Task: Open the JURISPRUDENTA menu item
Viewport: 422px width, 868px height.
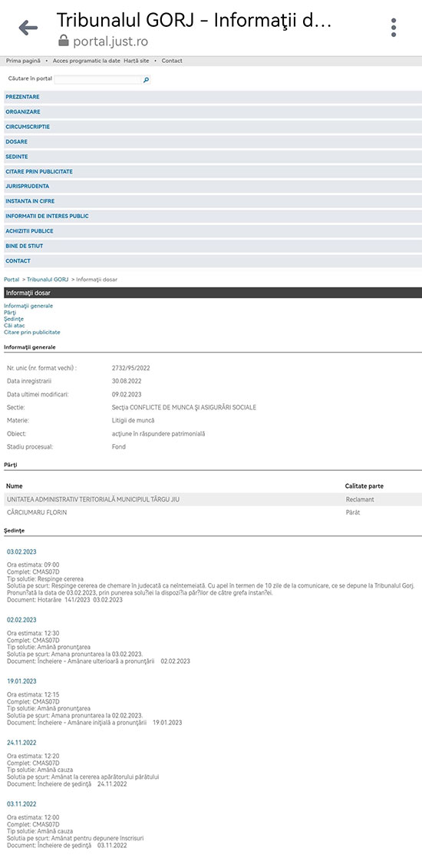Action: click(x=213, y=187)
